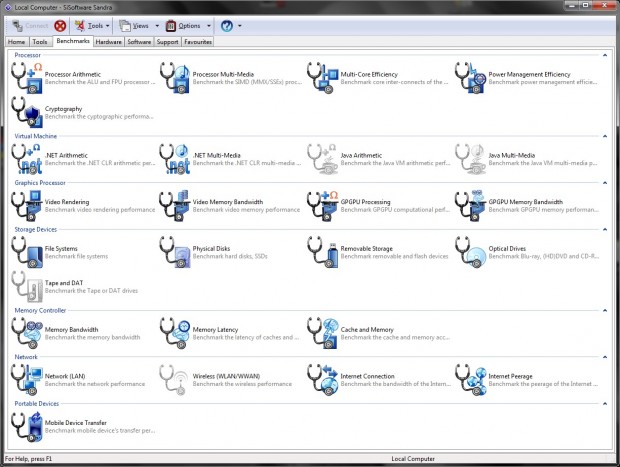The height and width of the screenshot is (467, 620).
Task: Select the Tape and DAT icon
Action: point(27,287)
